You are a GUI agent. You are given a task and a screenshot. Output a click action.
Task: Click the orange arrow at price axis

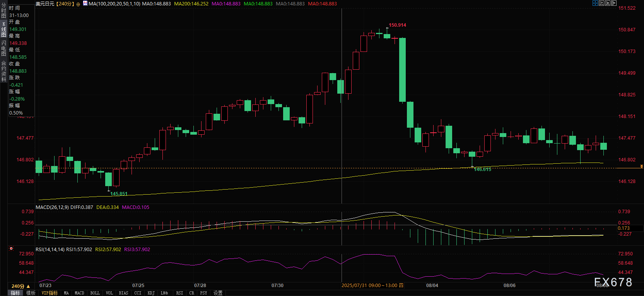click(x=641, y=166)
